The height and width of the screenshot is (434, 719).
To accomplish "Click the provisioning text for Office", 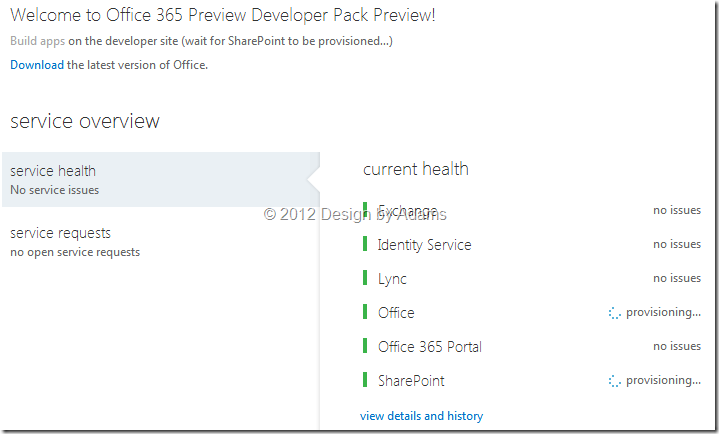I will point(664,312).
